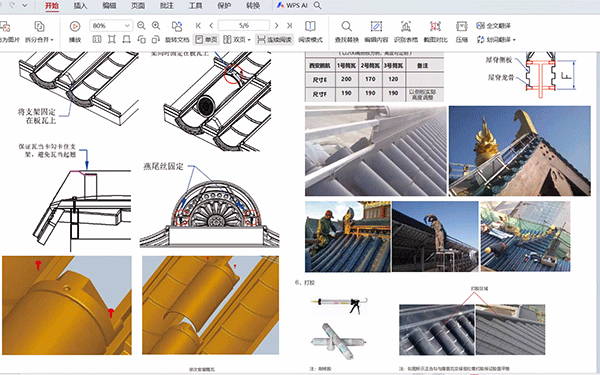
Task: Toggle 双页 two-page layout
Action: (235, 39)
